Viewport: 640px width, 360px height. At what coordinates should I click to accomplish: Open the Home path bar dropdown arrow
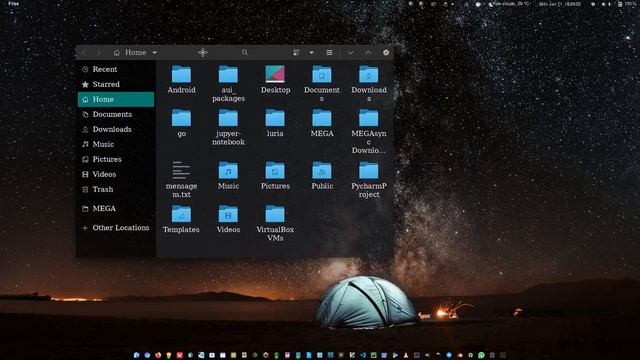pyautogui.click(x=155, y=53)
